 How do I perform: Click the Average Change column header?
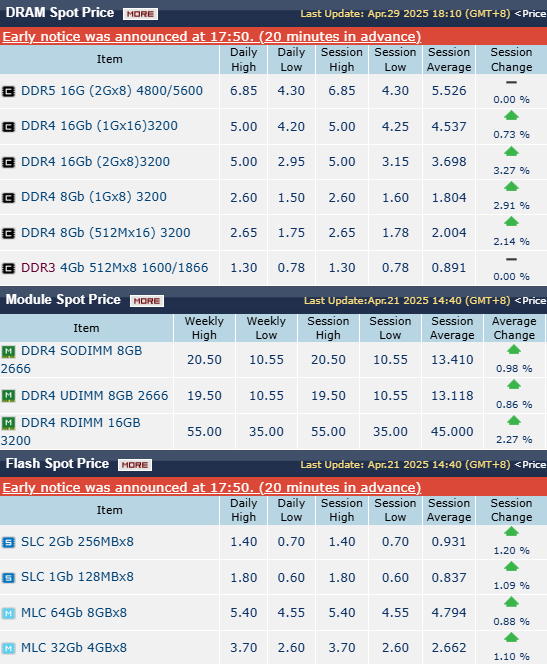click(514, 328)
